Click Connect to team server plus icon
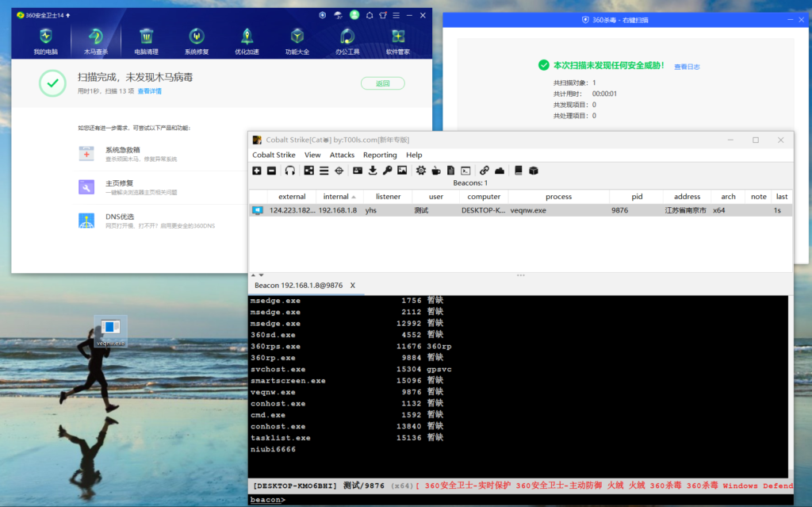 257,171
